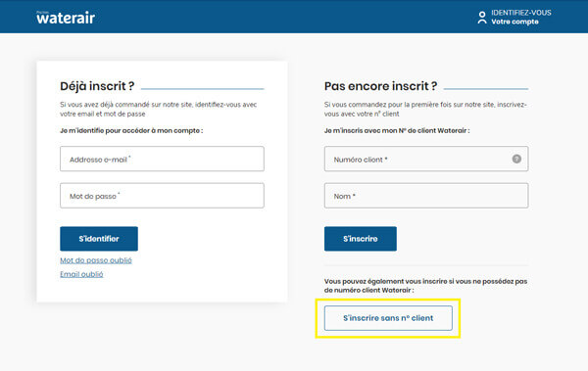Open the Mot de passe oublié link
Image resolution: width=588 pixels, height=371 pixels.
tap(96, 260)
